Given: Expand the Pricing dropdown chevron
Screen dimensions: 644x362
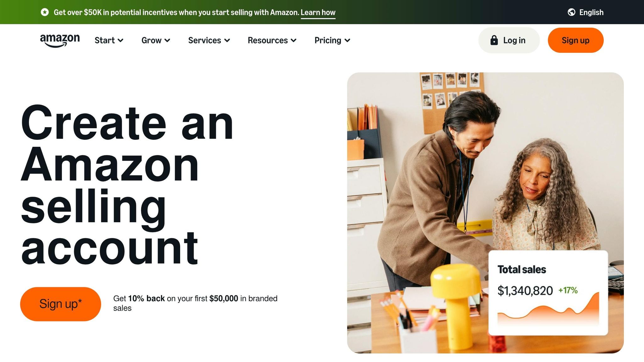Looking at the screenshot, I should click(347, 41).
